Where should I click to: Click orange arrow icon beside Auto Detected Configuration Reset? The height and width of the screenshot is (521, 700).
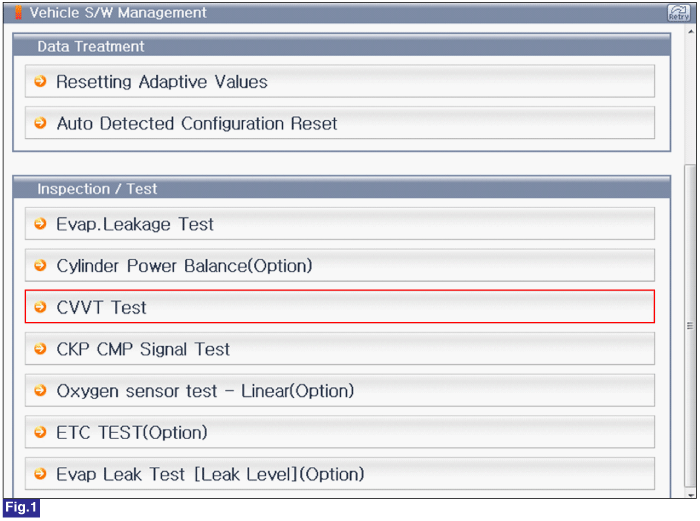pyautogui.click(x=41, y=122)
